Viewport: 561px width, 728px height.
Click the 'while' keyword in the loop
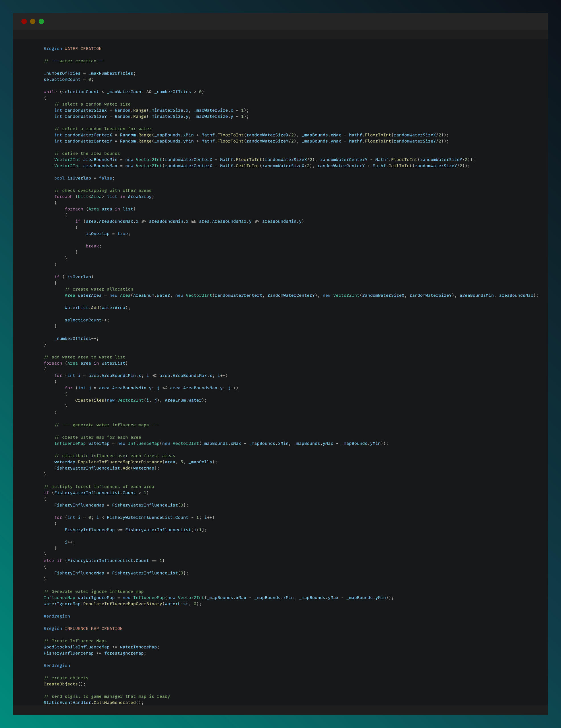(50, 92)
